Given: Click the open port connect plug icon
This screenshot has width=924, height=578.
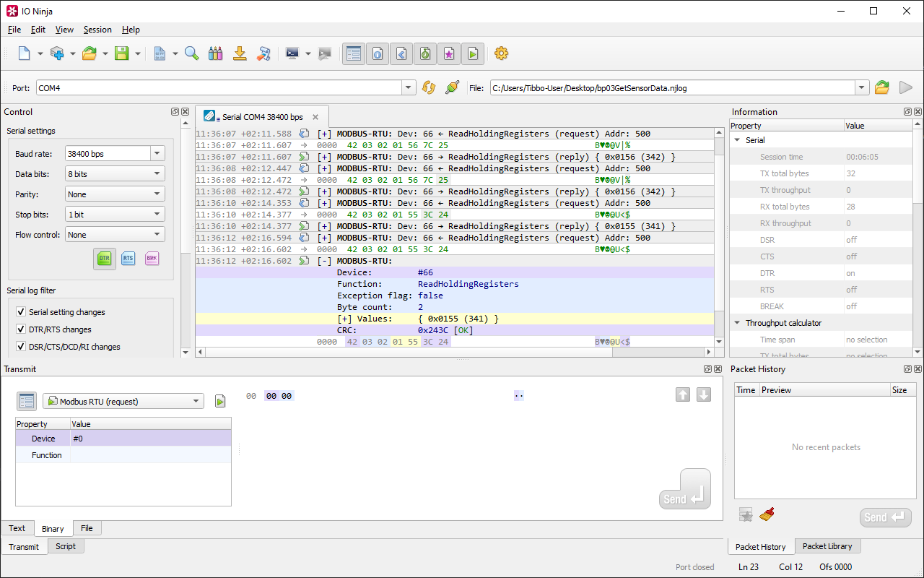Looking at the screenshot, I should click(x=453, y=88).
